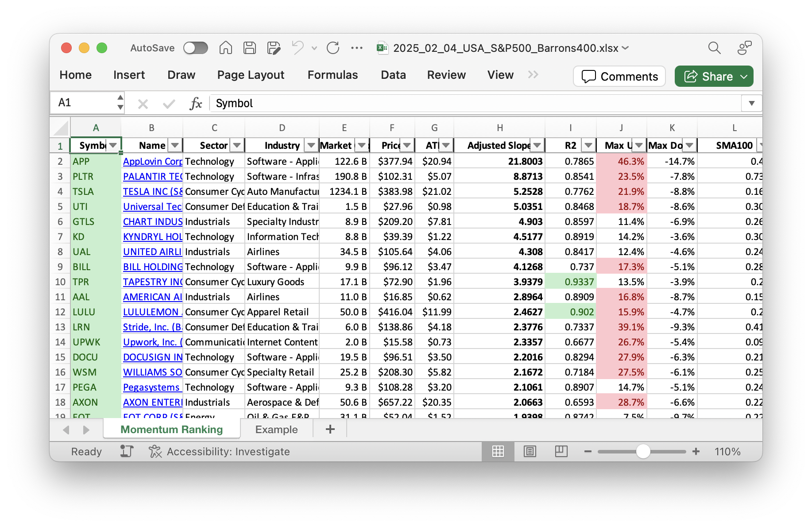Click the Share button
The image size is (812, 527).
(x=714, y=76)
